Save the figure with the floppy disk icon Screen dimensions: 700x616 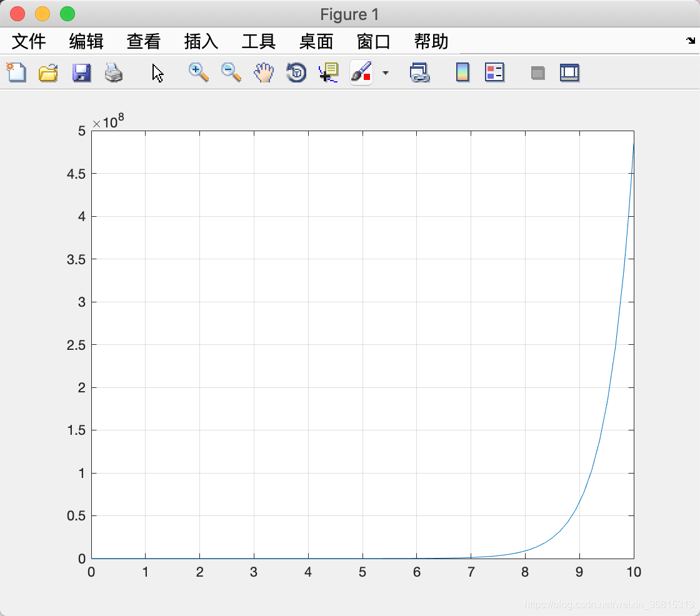click(x=81, y=72)
